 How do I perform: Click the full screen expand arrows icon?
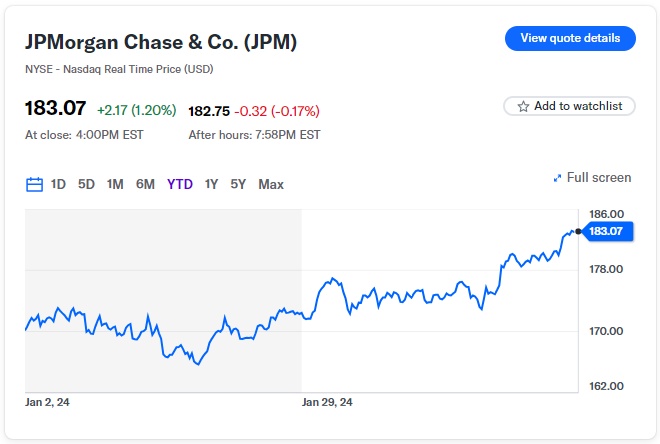click(x=557, y=178)
